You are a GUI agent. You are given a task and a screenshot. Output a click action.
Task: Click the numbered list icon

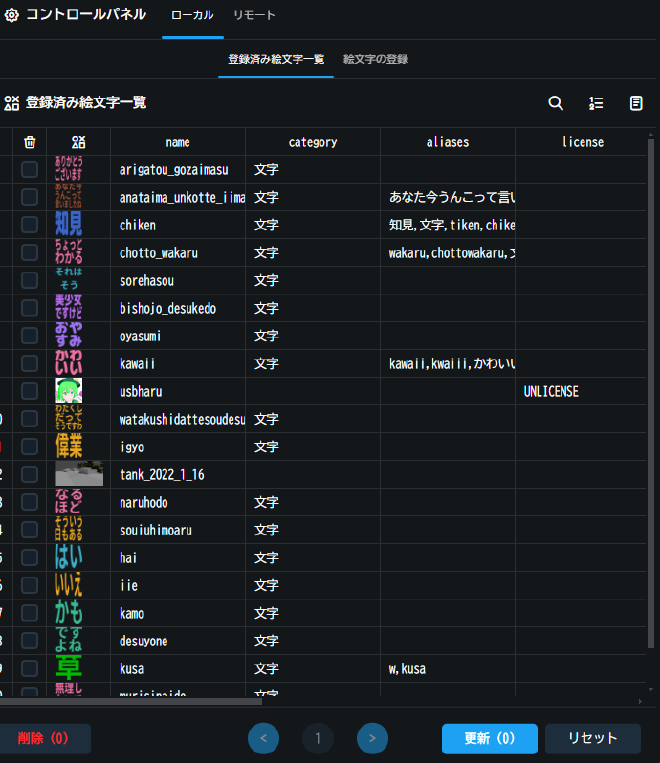tap(596, 103)
